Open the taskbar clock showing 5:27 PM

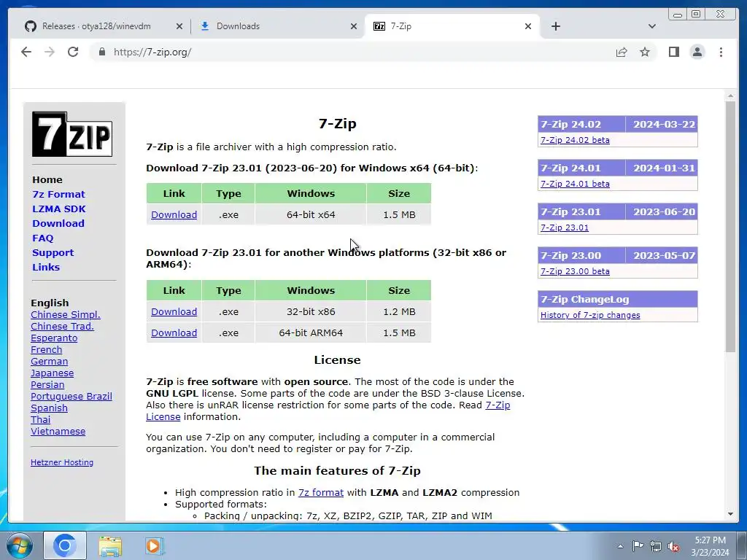pyautogui.click(x=710, y=546)
